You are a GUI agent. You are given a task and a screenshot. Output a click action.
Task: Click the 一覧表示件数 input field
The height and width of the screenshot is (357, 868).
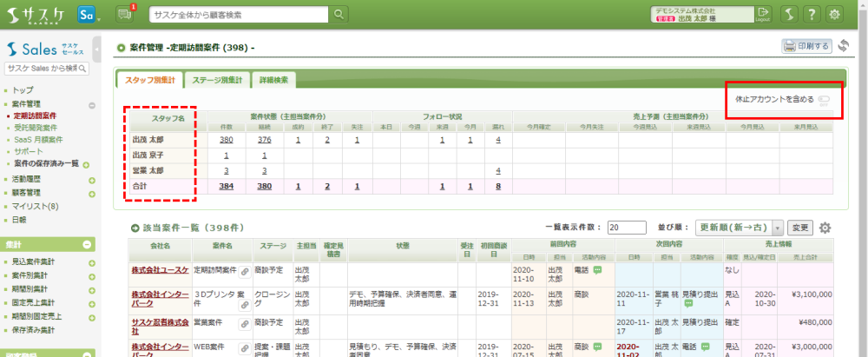(625, 228)
